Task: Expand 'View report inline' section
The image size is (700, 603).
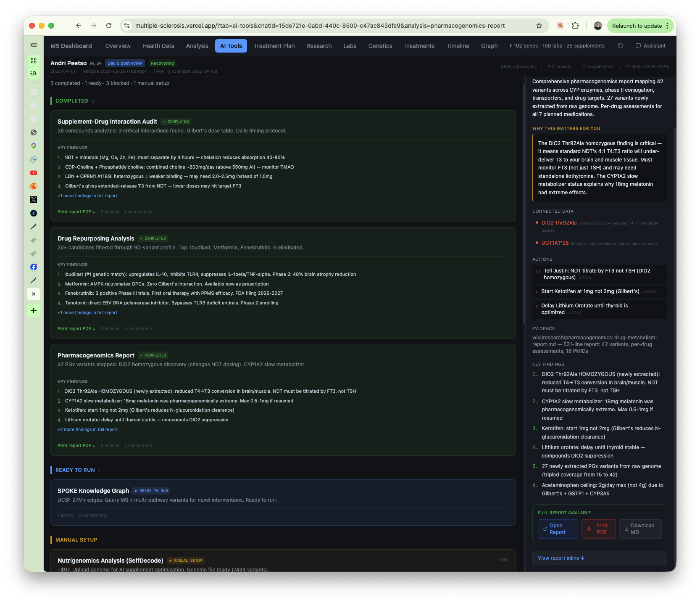Action: (x=561, y=558)
